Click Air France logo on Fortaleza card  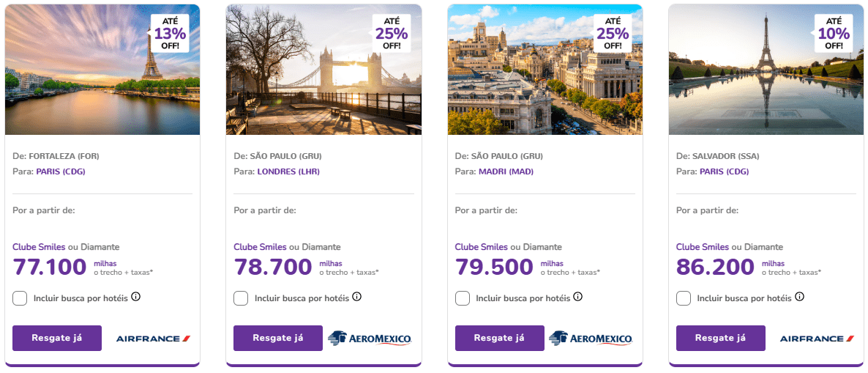153,339
